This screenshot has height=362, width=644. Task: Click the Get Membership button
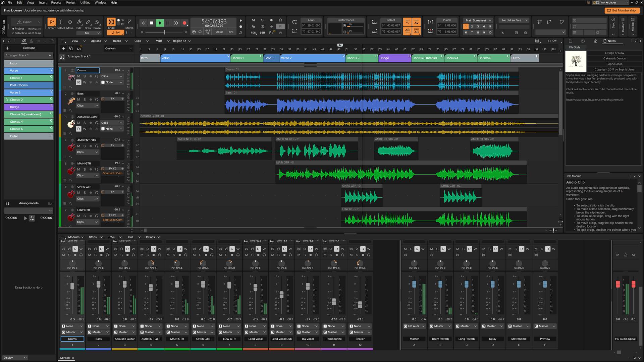coord(622,10)
